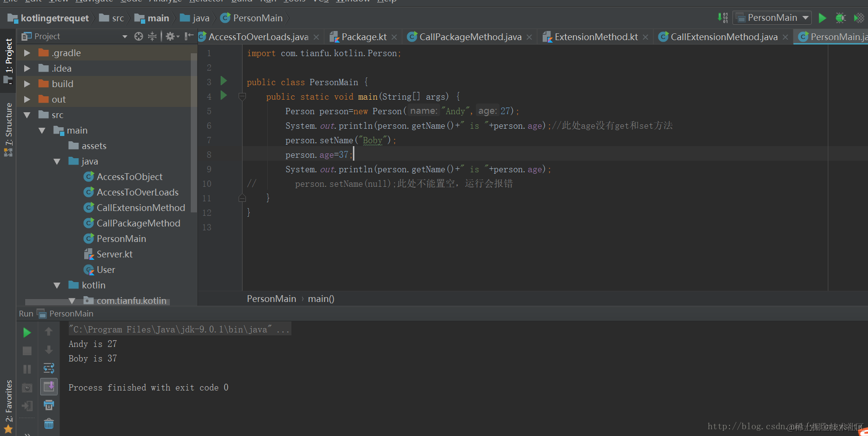Image resolution: width=868 pixels, height=436 pixels.
Task: Click the scroll from source icon
Action: point(138,36)
